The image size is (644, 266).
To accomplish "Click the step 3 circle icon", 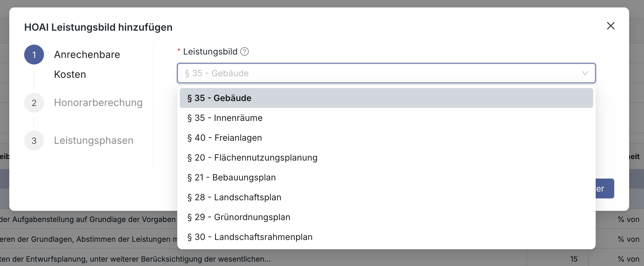I will pos(34,140).
